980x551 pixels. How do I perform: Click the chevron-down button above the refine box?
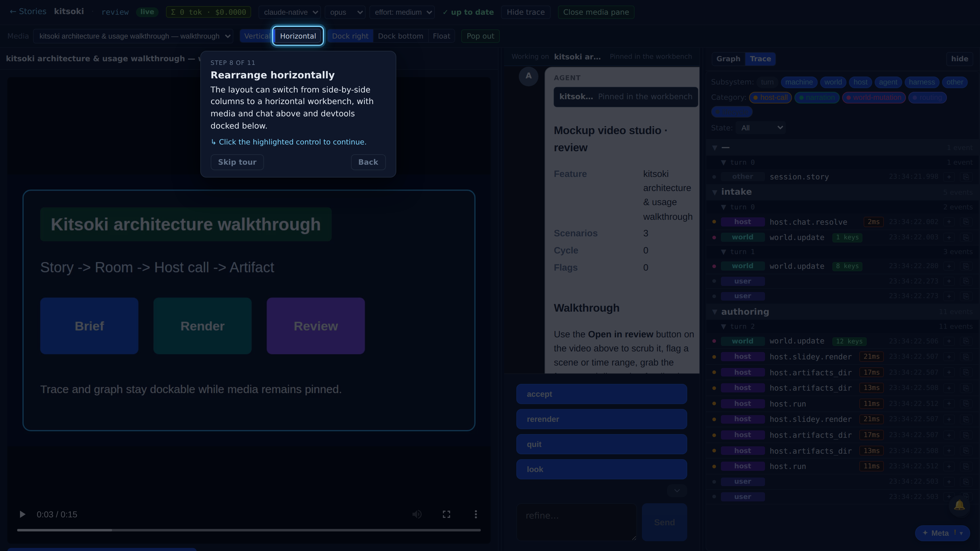(x=677, y=490)
